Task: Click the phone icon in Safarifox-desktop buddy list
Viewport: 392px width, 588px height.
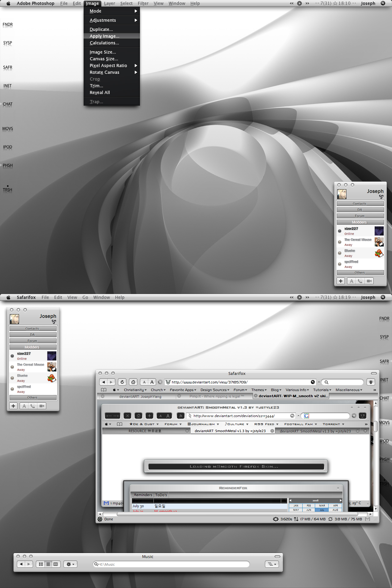Action: [33, 406]
